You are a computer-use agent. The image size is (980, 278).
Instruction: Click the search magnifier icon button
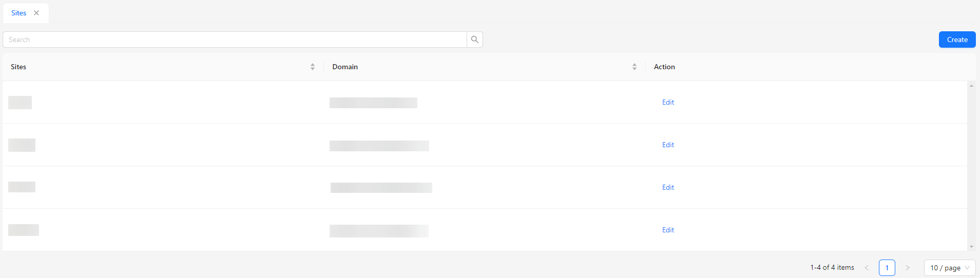pos(475,39)
